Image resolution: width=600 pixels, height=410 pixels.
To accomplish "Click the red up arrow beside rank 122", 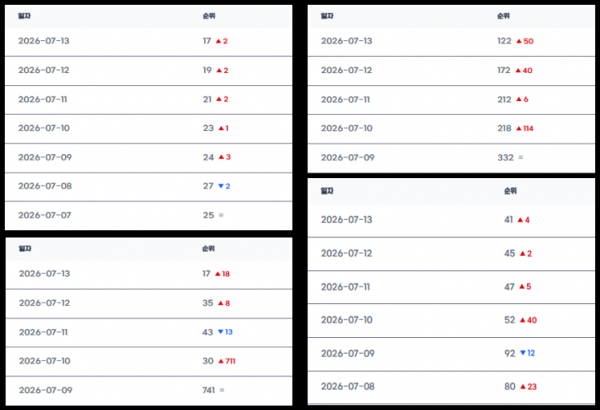I will tap(519, 41).
